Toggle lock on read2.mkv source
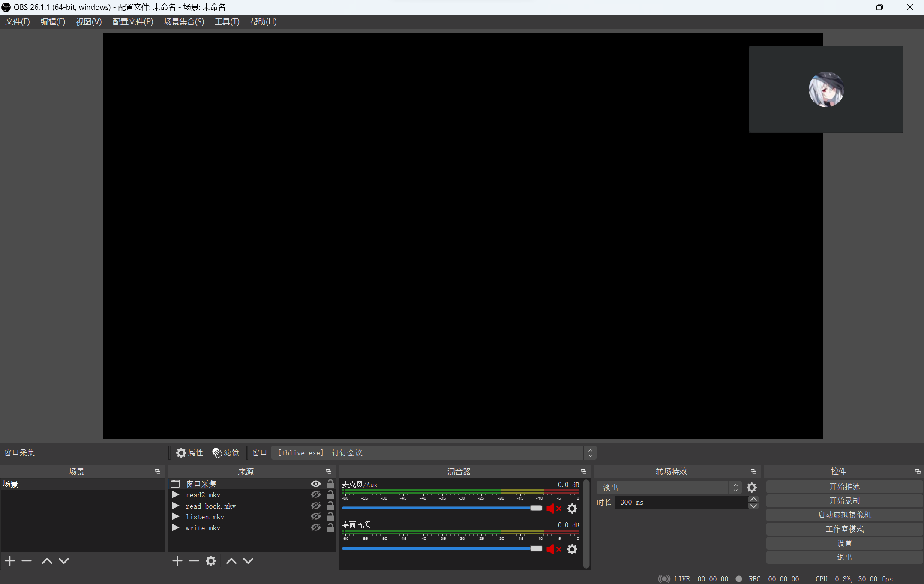924x584 pixels. tap(330, 495)
